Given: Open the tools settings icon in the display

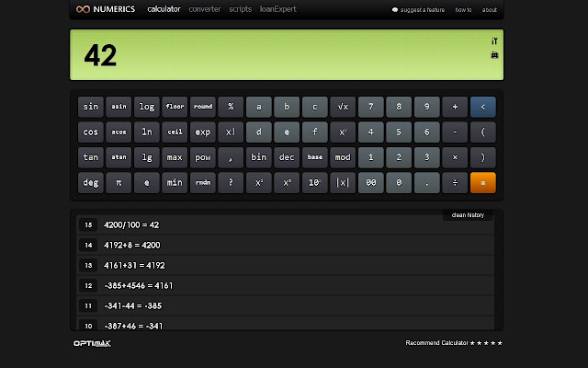Looking at the screenshot, I should pyautogui.click(x=494, y=40).
